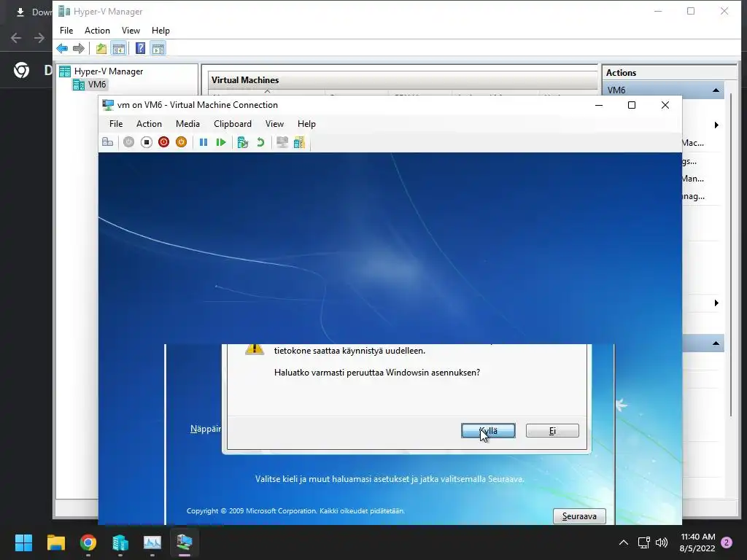Toggle the Show/Hide Action Pane icon

tap(158, 48)
